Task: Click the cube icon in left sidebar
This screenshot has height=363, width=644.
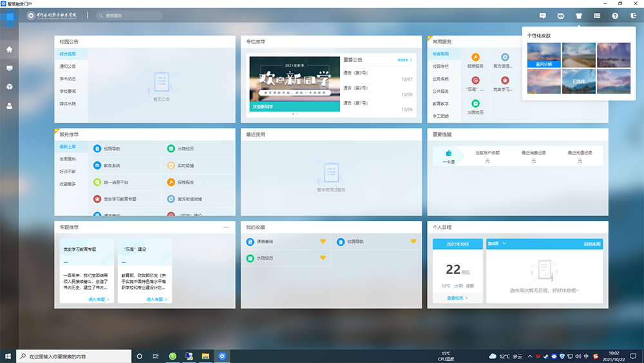Action: (x=9, y=86)
